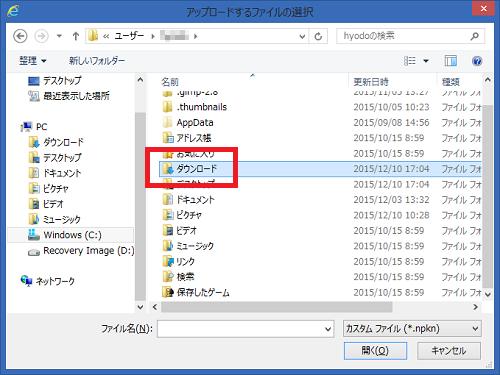Image resolution: width=500 pixels, height=375 pixels.
Task: Select Recovery Image (D:) drive
Action: tap(81, 251)
